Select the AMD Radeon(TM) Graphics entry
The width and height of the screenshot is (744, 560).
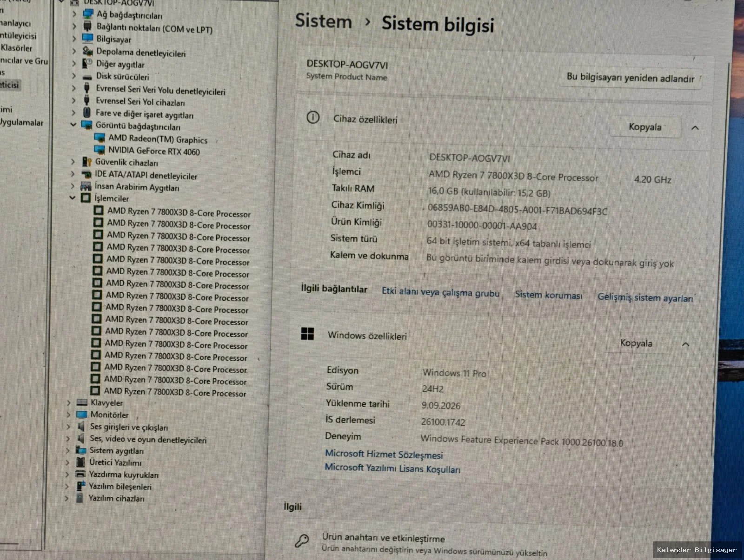click(158, 139)
